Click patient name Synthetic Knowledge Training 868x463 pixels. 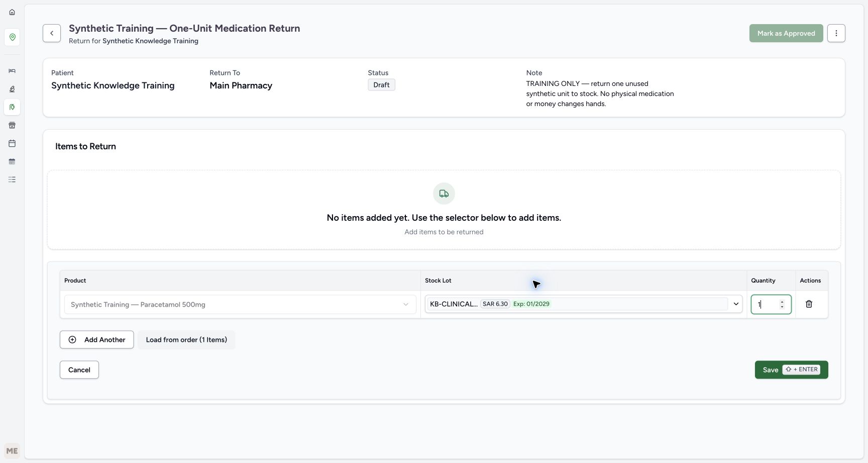pos(113,85)
